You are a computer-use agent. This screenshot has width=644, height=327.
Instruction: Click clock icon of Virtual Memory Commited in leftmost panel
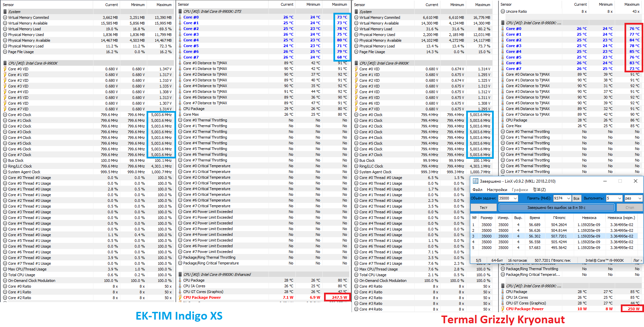[x=5, y=17]
